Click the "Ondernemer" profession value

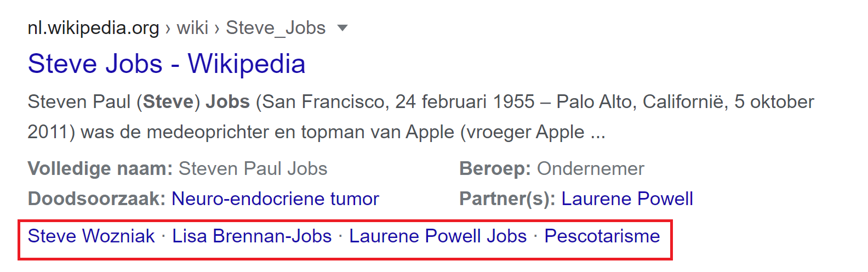(590, 168)
